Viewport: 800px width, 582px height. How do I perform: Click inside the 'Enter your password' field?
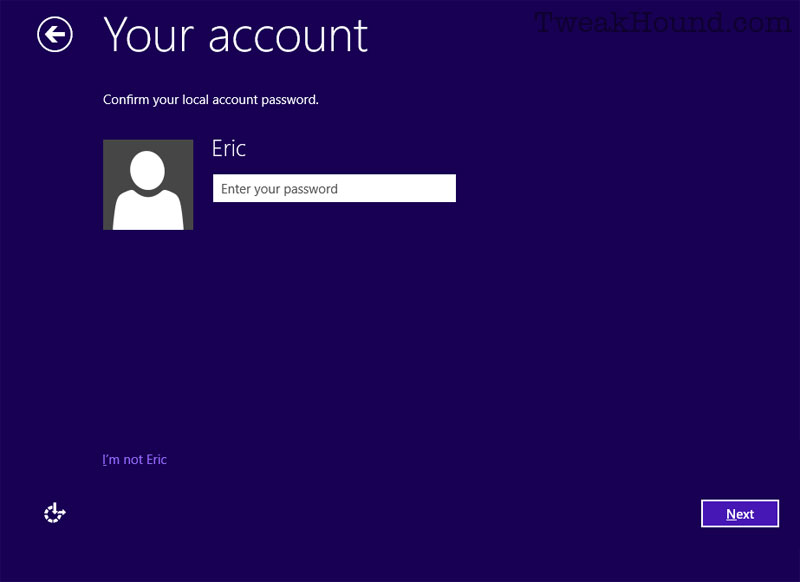(x=334, y=188)
